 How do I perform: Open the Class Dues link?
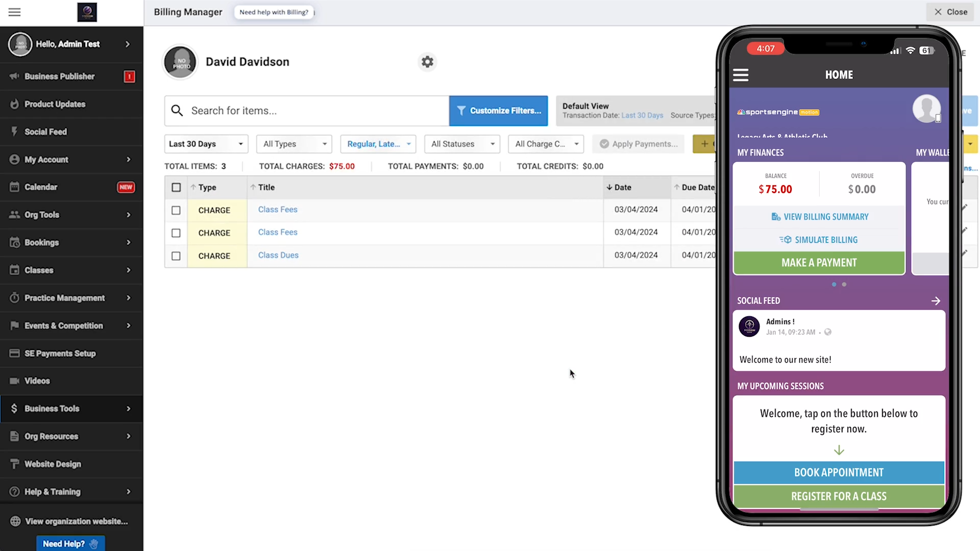(278, 255)
